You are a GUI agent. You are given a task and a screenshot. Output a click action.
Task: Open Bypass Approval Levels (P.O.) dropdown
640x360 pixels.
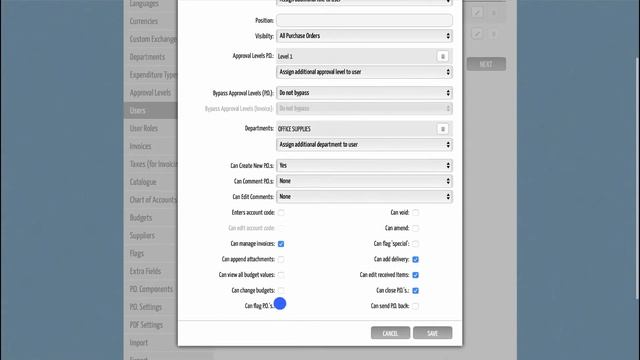pyautogui.click(x=364, y=93)
